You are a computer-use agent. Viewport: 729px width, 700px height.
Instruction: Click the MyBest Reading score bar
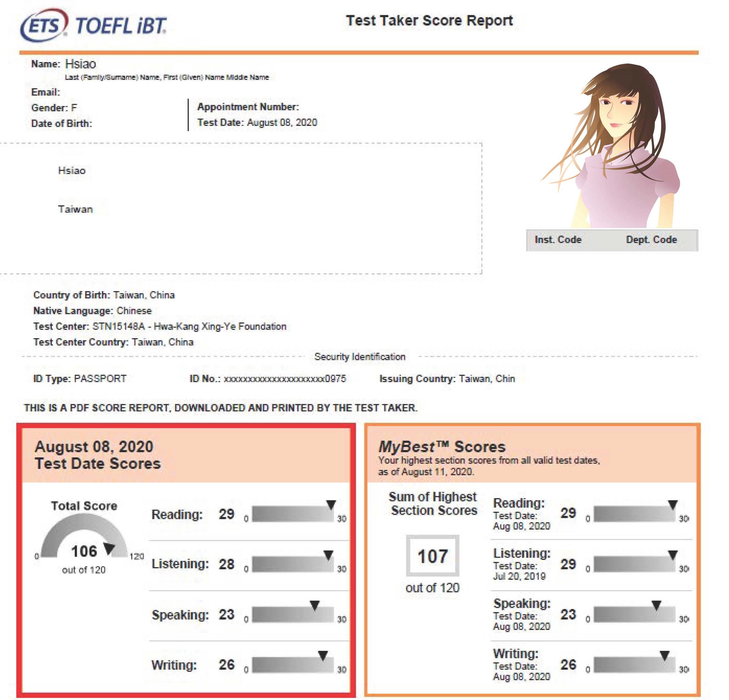point(634,513)
